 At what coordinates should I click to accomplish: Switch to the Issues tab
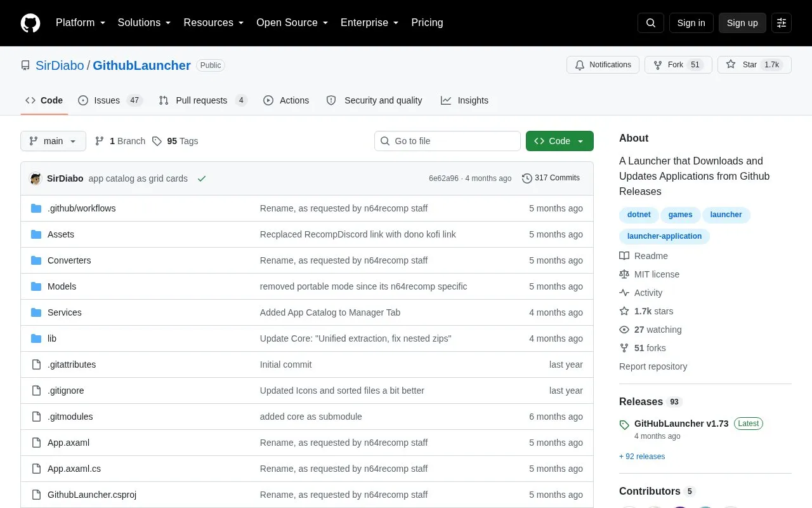110,100
